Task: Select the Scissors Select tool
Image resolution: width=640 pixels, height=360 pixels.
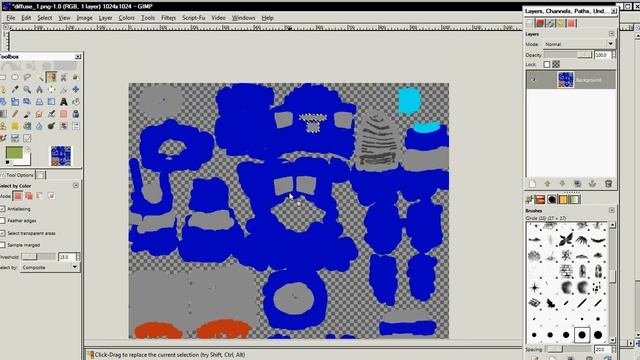Action: (x=64, y=77)
